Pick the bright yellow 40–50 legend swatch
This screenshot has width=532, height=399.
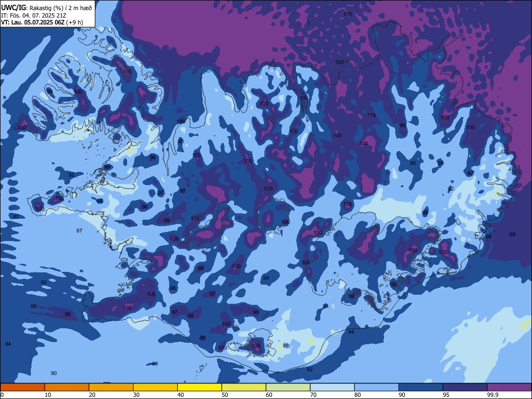[x=199, y=387]
